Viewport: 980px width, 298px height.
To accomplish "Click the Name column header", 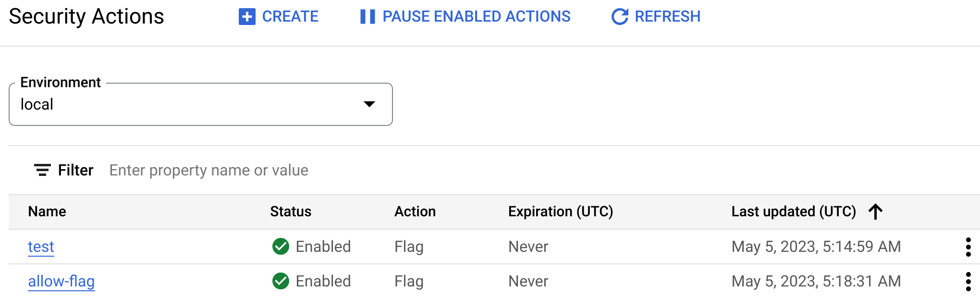I will pyautogui.click(x=47, y=211).
